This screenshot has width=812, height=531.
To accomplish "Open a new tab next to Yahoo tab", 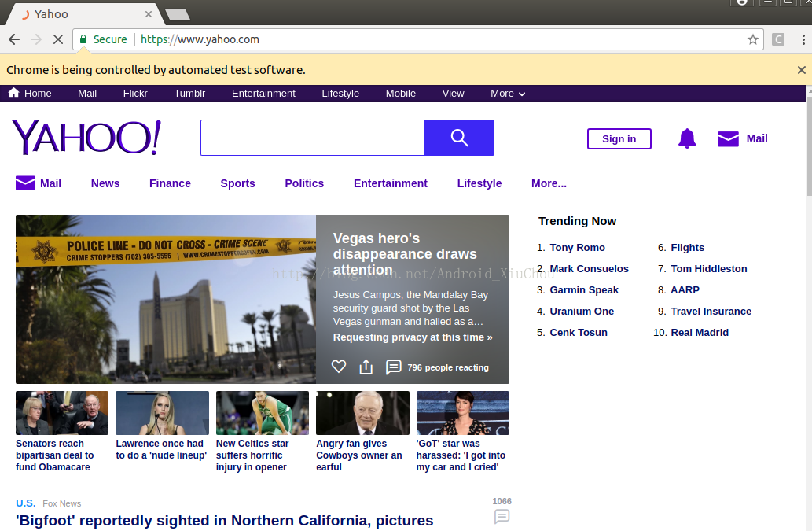I will tap(178, 14).
